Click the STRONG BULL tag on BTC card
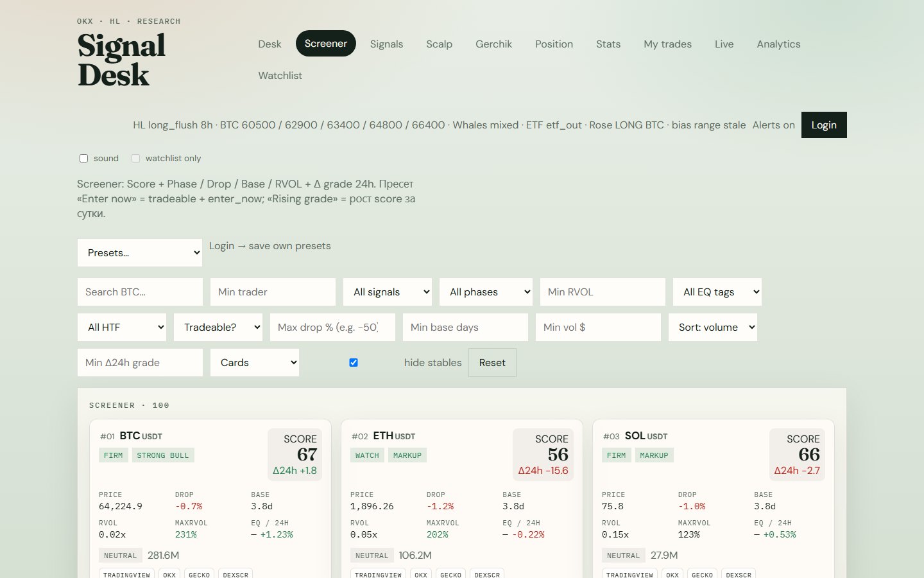The image size is (924, 578). pos(163,455)
